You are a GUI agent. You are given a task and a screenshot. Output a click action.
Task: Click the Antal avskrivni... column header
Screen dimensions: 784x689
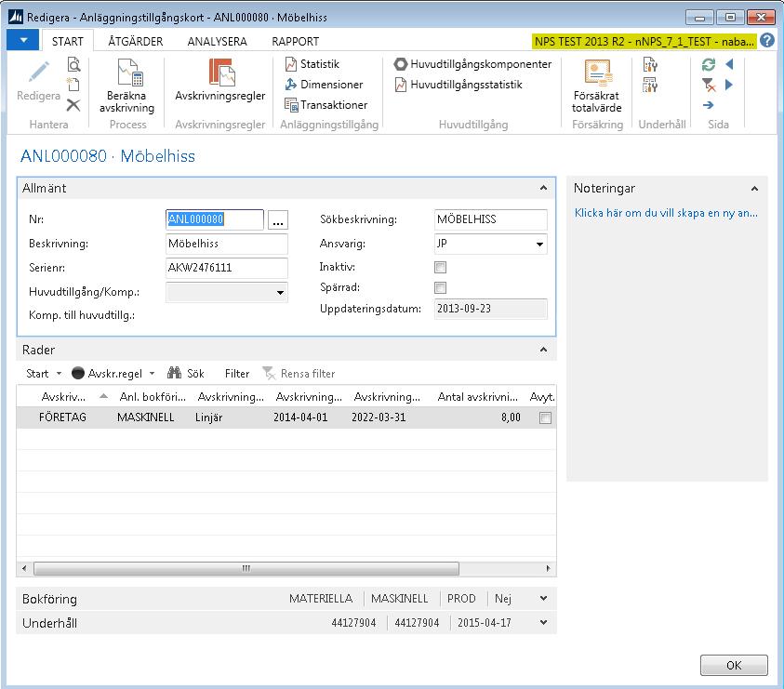(x=477, y=397)
